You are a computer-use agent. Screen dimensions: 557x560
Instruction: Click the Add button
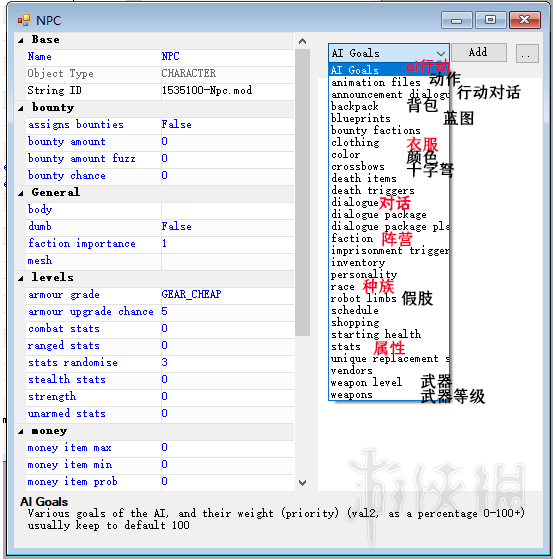[x=478, y=52]
